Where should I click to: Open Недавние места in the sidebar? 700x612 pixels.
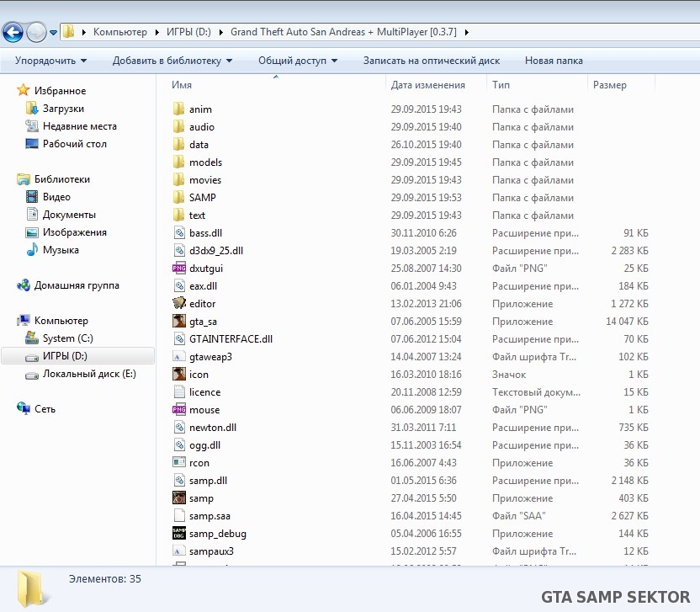[x=79, y=126]
